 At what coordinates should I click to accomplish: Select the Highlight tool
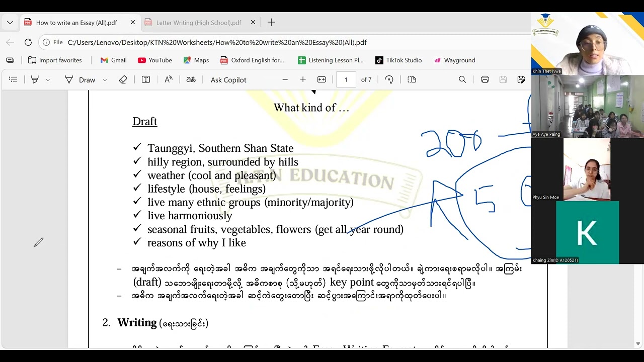35,79
